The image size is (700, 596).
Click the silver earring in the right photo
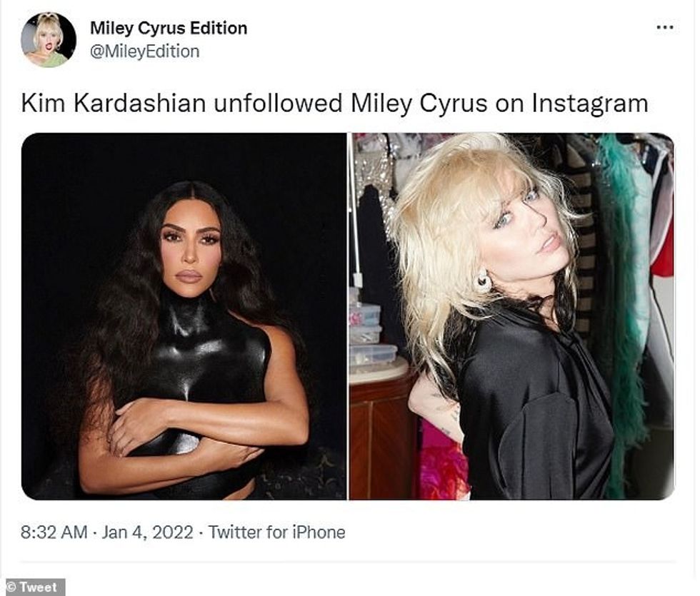tap(484, 281)
